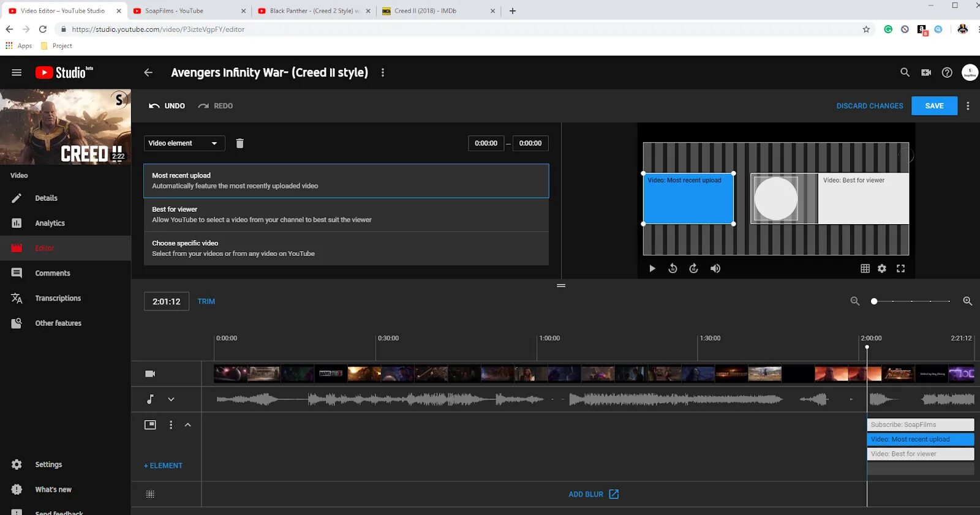This screenshot has height=515, width=980.
Task: Select the Video: Best for viewer timeline element
Action: [921, 454]
